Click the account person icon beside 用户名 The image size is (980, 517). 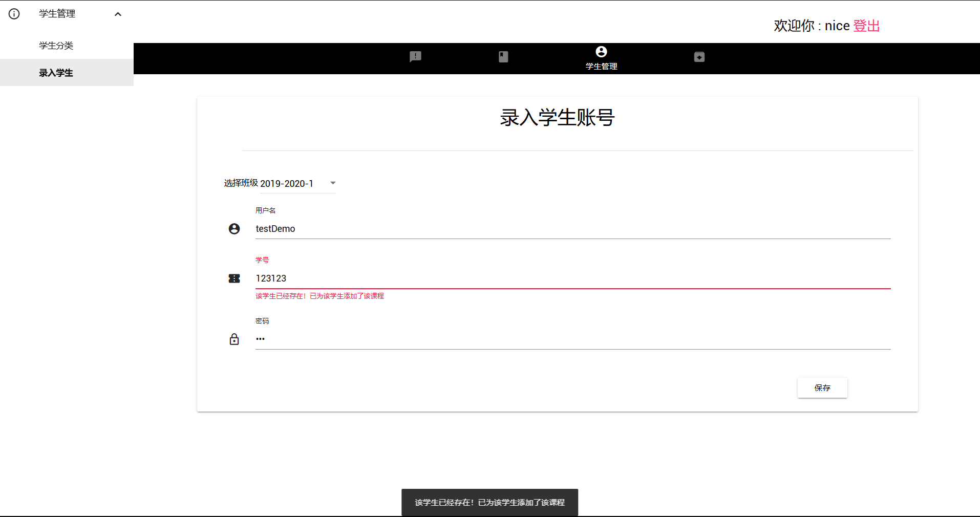coord(234,229)
